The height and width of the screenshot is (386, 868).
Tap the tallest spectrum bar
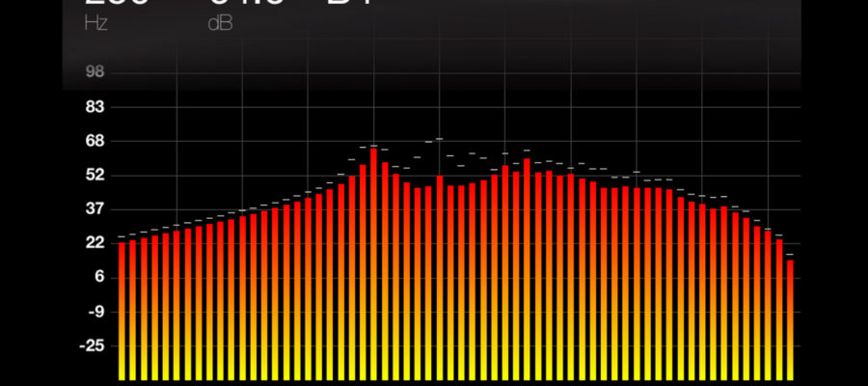pyautogui.click(x=374, y=261)
